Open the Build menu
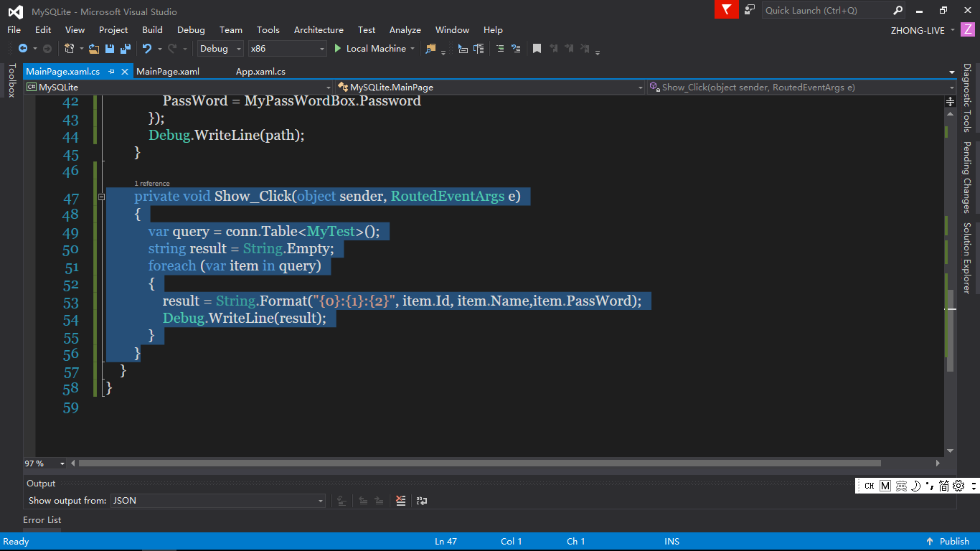 [x=152, y=30]
